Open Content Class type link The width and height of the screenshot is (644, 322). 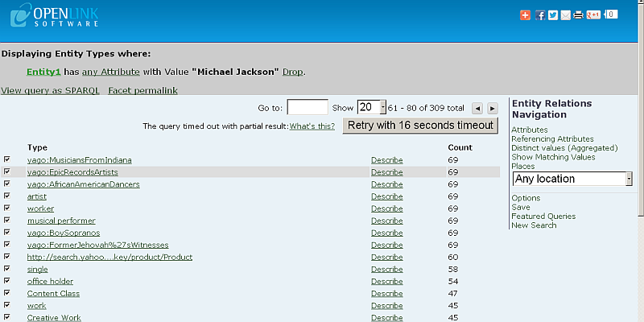[53, 294]
